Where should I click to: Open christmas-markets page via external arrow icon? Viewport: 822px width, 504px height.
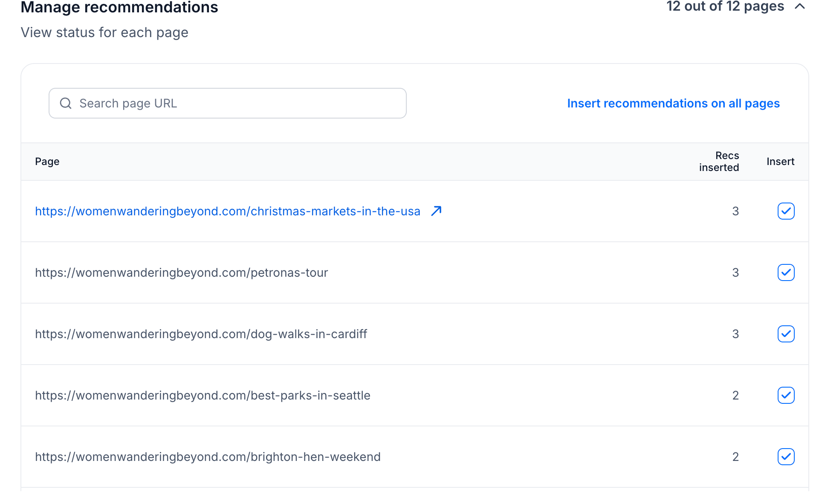pyautogui.click(x=436, y=211)
